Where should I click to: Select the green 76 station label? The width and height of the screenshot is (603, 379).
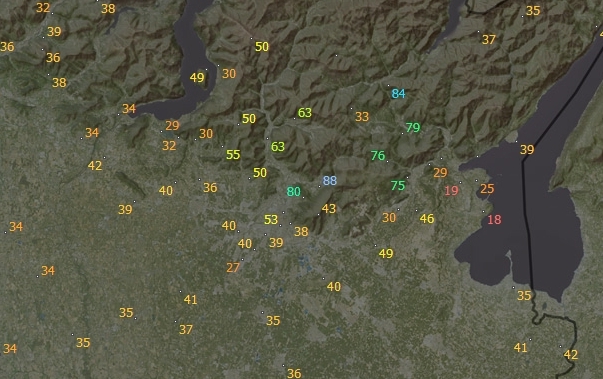click(x=378, y=155)
